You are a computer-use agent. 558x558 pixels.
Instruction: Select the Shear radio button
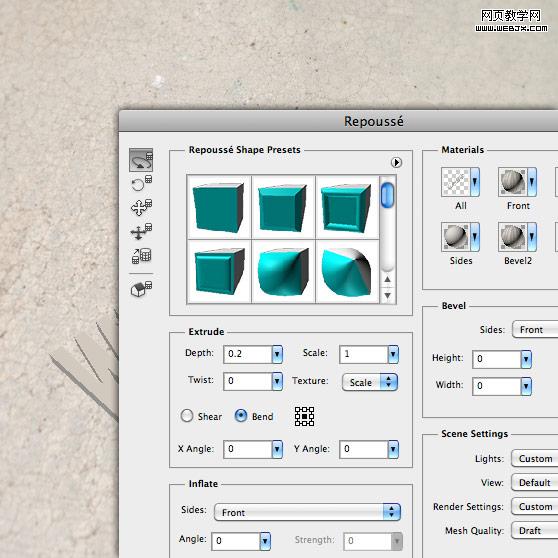pyautogui.click(x=187, y=416)
